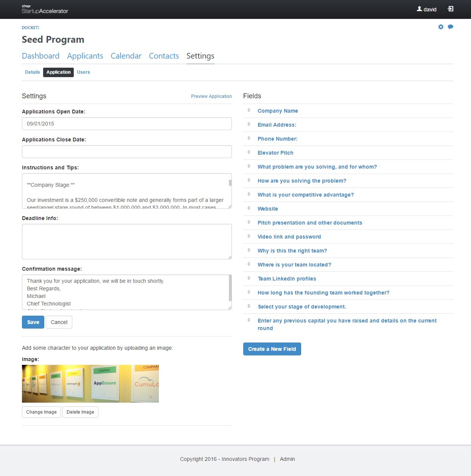Go to the Calendar tab
Viewport: 471px width, 476px height.
point(126,56)
